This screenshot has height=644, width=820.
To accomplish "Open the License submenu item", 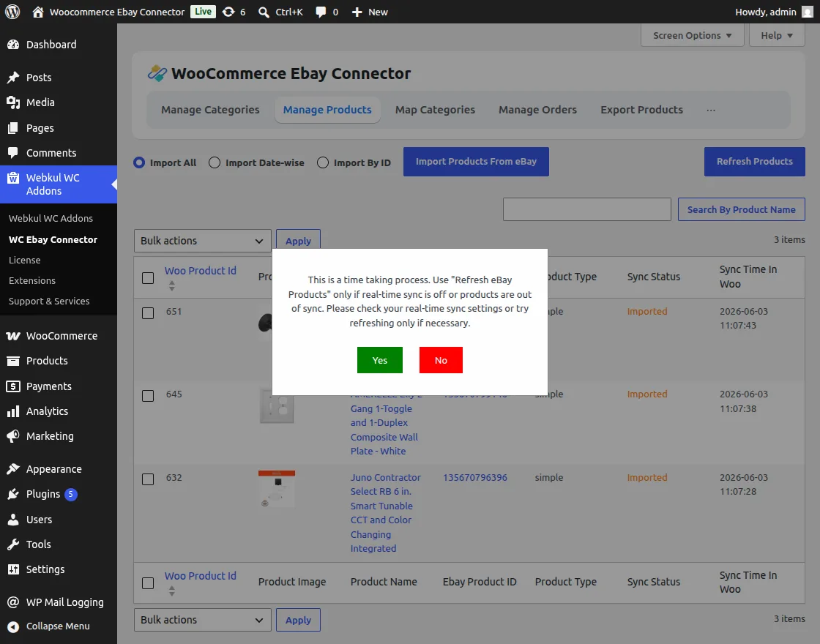I will (25, 260).
